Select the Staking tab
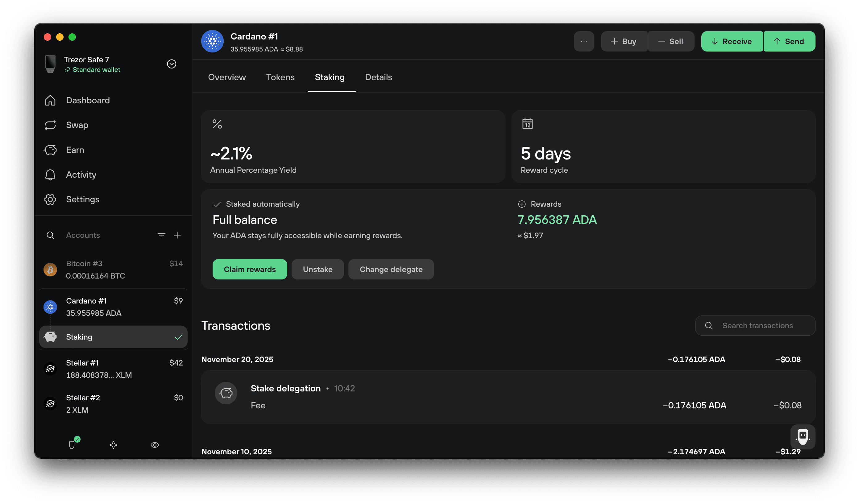The height and width of the screenshot is (504, 859). click(x=330, y=77)
